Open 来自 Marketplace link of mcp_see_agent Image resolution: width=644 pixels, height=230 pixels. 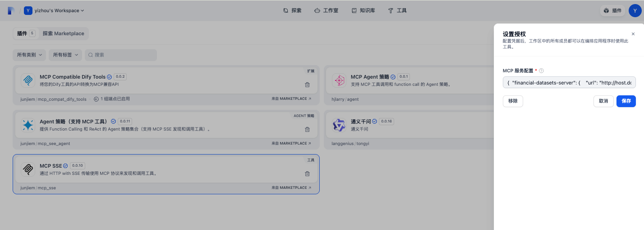click(x=291, y=144)
